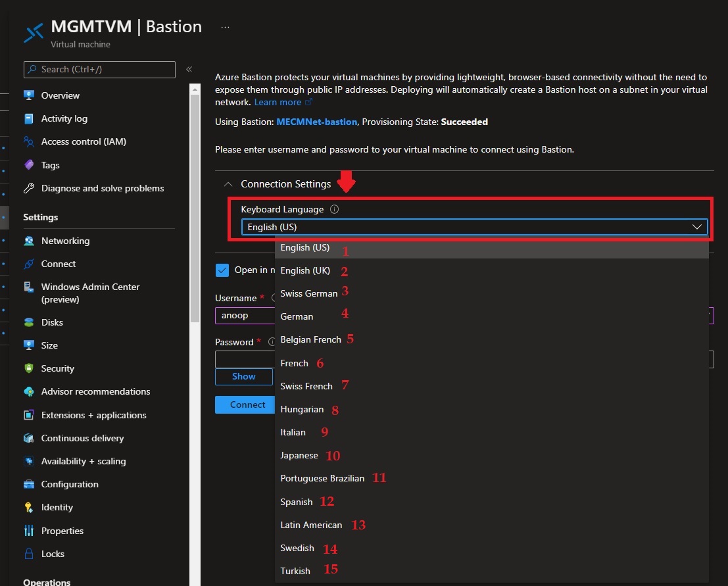Choose Hungarian from the dropdown list
Viewport: 728px width, 586px height.
coord(492,409)
